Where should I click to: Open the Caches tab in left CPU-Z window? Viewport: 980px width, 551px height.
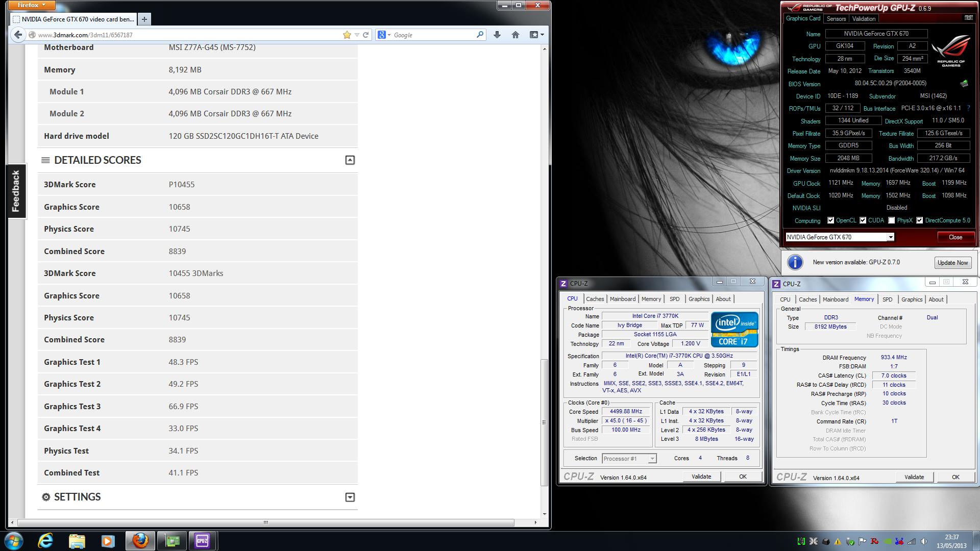[x=595, y=299]
